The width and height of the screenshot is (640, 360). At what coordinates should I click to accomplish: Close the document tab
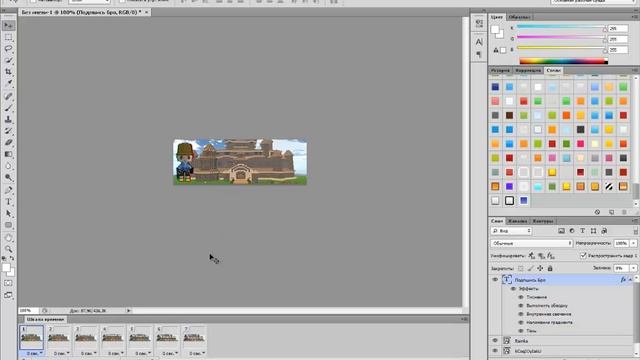(146, 12)
